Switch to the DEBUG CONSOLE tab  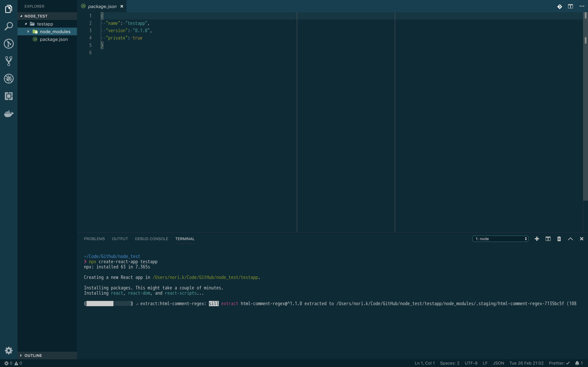pos(151,239)
